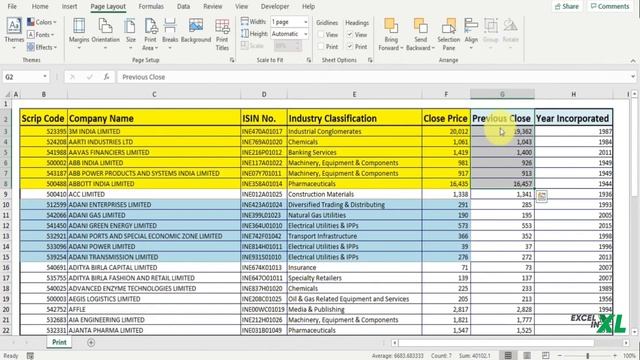
Task: Open the Name Box dropdown
Action: pos(44,77)
